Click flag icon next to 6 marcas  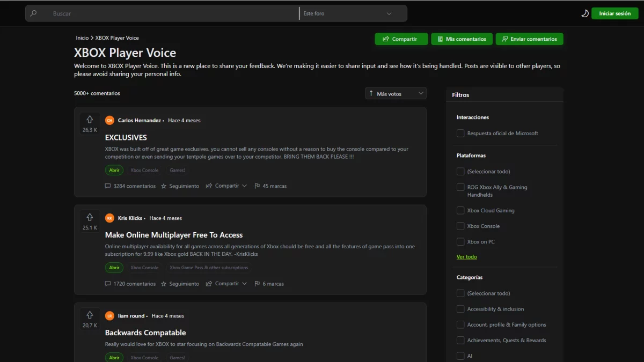[257, 284]
